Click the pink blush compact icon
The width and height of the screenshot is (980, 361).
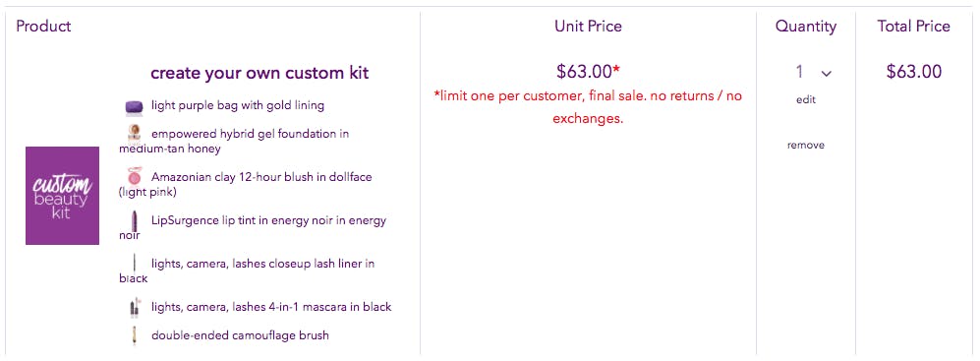point(135,176)
